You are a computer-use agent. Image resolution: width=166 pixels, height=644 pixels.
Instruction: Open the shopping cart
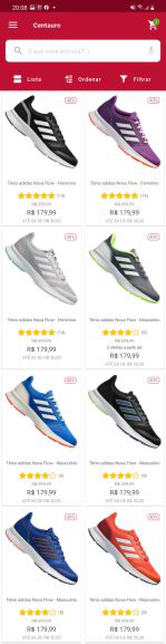click(153, 25)
